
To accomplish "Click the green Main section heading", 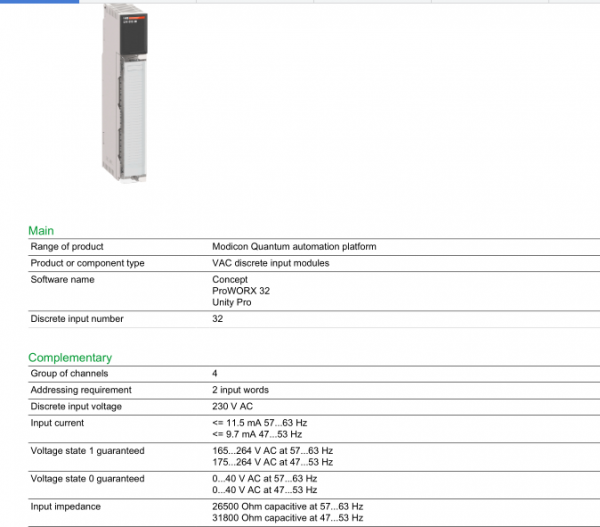I will (x=41, y=231).
